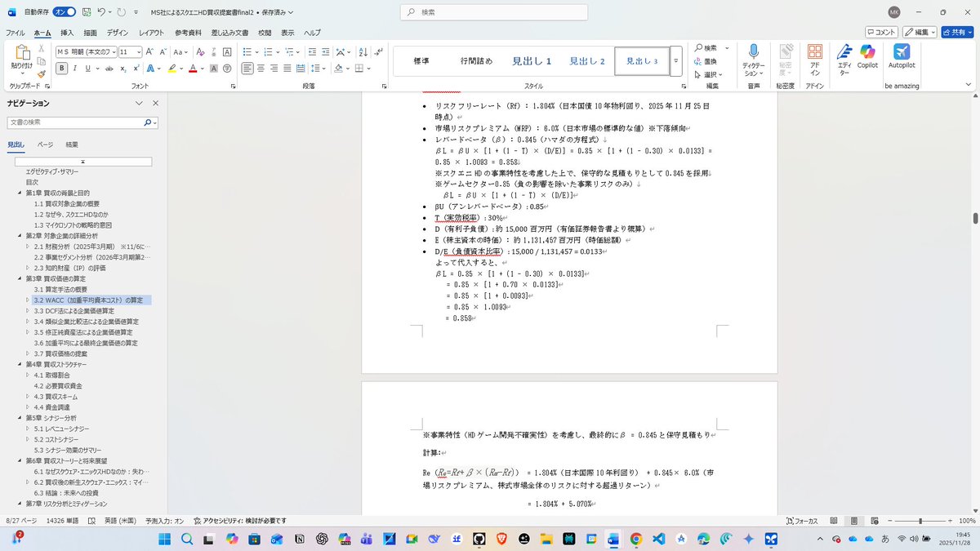
Task: Click the Undo arrow in title bar
Action: tap(102, 12)
